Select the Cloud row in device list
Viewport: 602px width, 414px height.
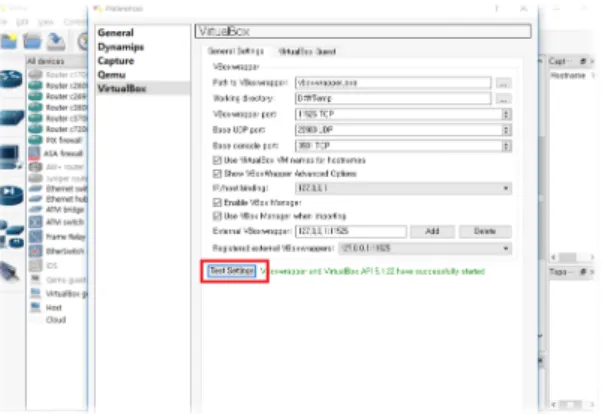point(56,320)
